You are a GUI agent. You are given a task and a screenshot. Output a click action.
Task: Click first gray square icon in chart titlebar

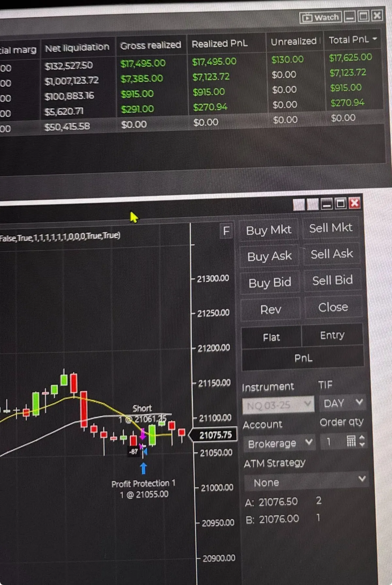tap(299, 205)
